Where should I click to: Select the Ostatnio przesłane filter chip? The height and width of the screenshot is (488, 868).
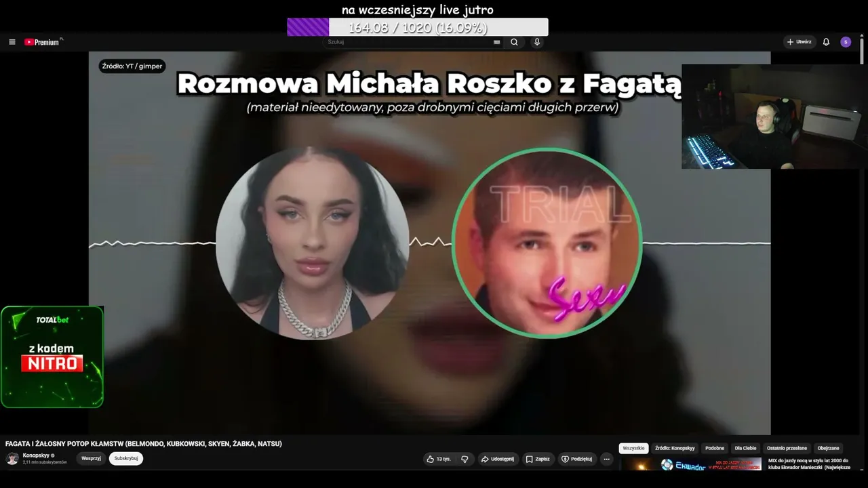tap(787, 448)
